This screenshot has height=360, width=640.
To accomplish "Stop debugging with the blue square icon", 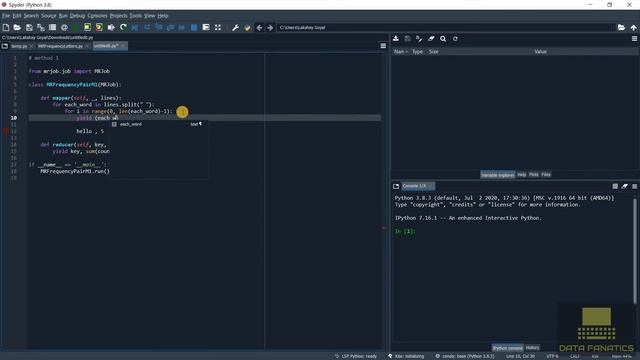I will pos(194,27).
